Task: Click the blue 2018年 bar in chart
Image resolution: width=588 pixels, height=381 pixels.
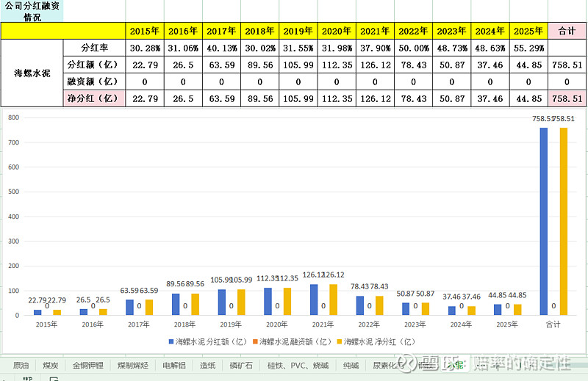Action: coord(176,304)
